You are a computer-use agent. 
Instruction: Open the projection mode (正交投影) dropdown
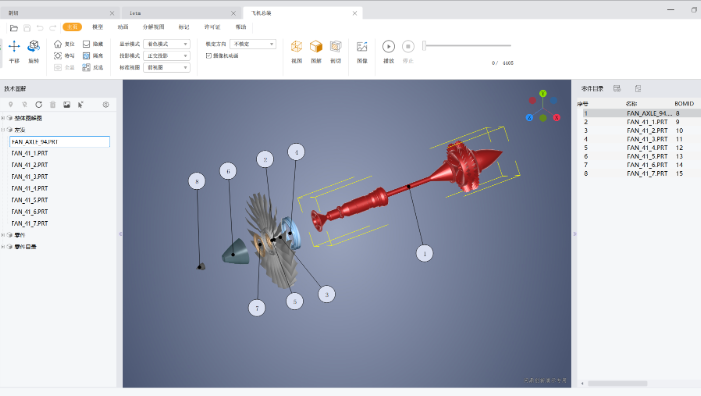pyautogui.click(x=167, y=55)
